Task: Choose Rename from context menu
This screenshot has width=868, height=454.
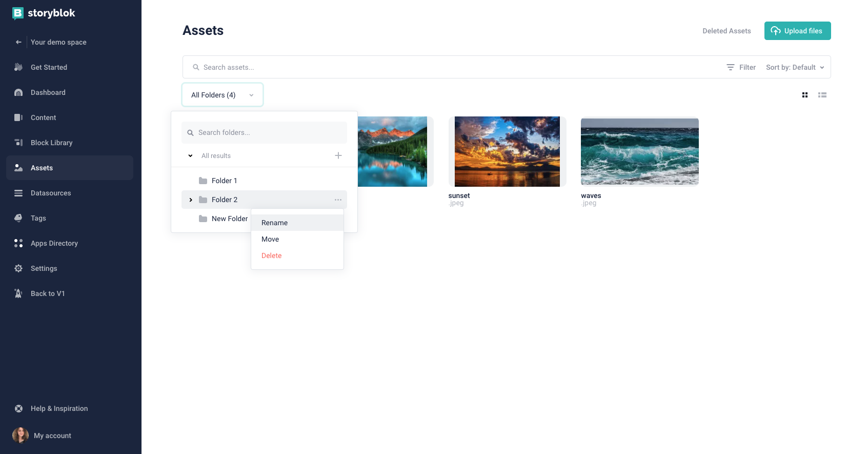Action: click(297, 223)
